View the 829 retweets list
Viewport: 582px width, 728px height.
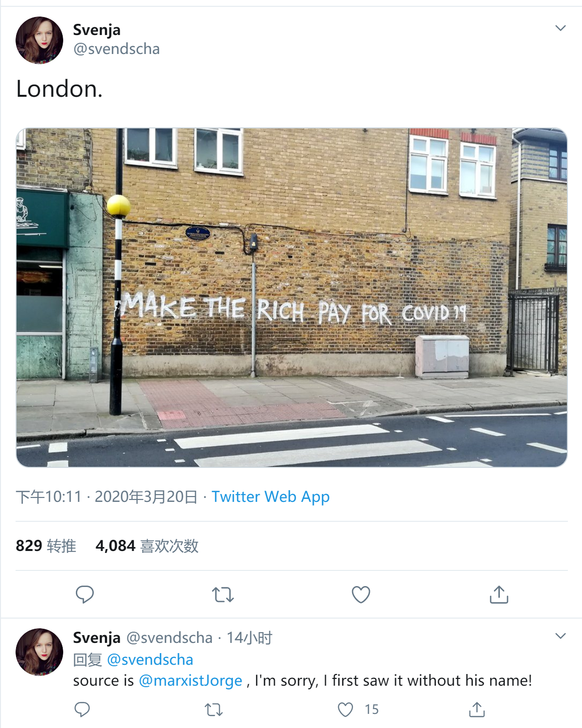pyautogui.click(x=46, y=546)
